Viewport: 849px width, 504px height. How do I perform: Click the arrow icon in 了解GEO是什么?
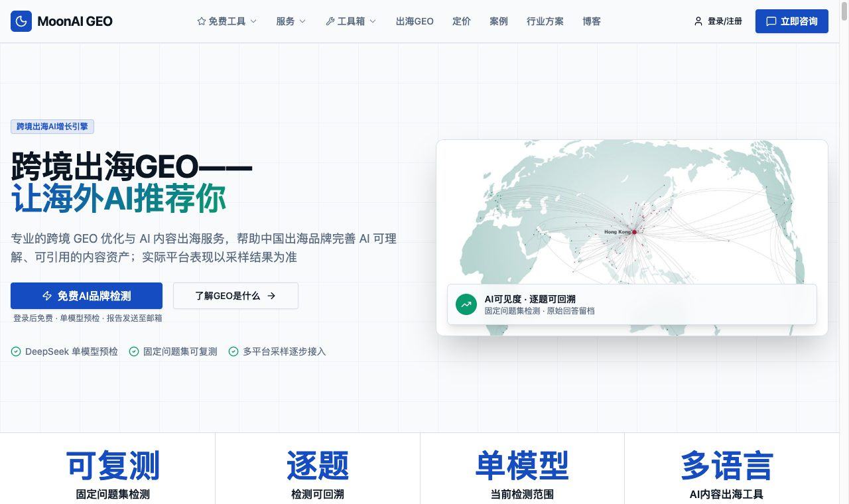click(271, 296)
